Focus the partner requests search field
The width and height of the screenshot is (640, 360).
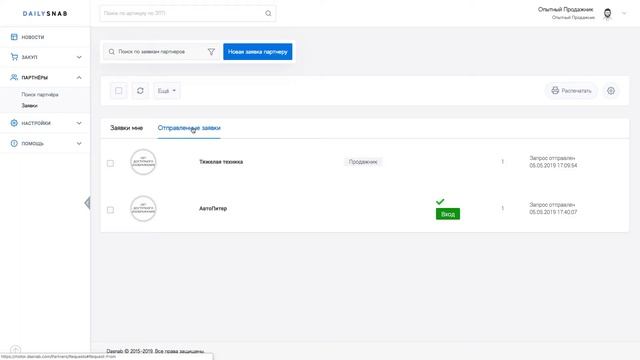[160, 52]
